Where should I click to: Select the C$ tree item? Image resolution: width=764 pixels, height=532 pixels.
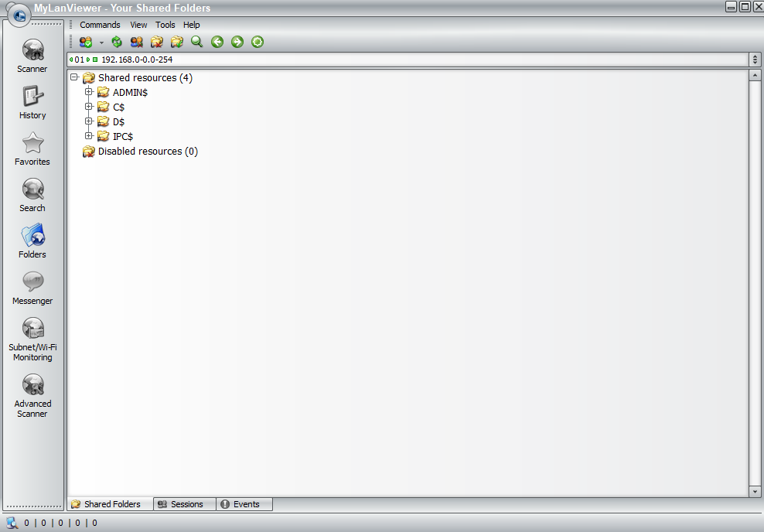(118, 107)
